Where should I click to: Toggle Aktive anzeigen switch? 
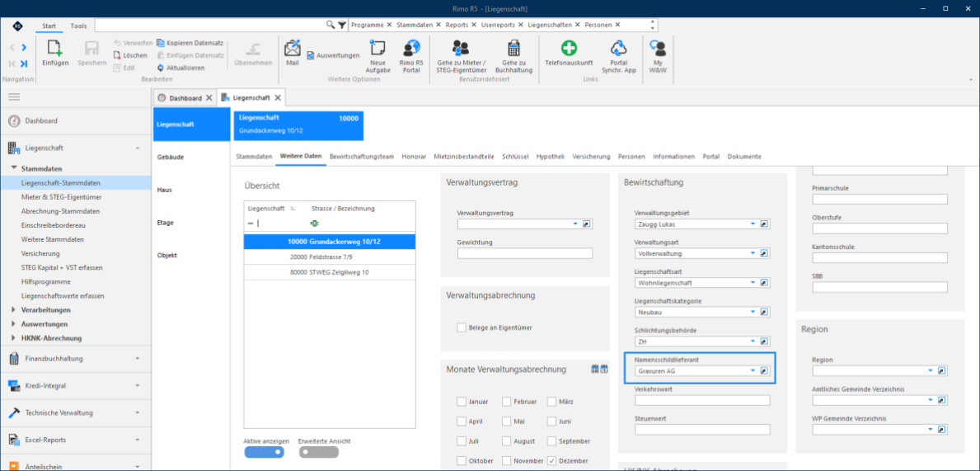point(265,452)
